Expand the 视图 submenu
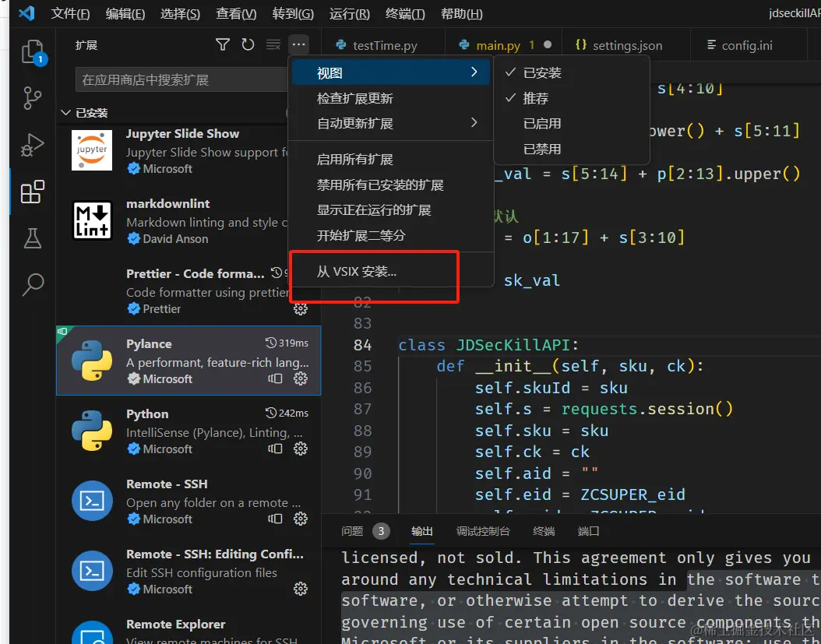821x644 pixels. [390, 72]
